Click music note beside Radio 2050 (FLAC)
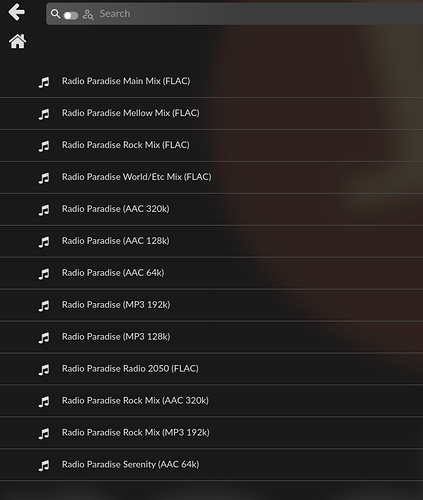423x500 pixels. point(44,370)
